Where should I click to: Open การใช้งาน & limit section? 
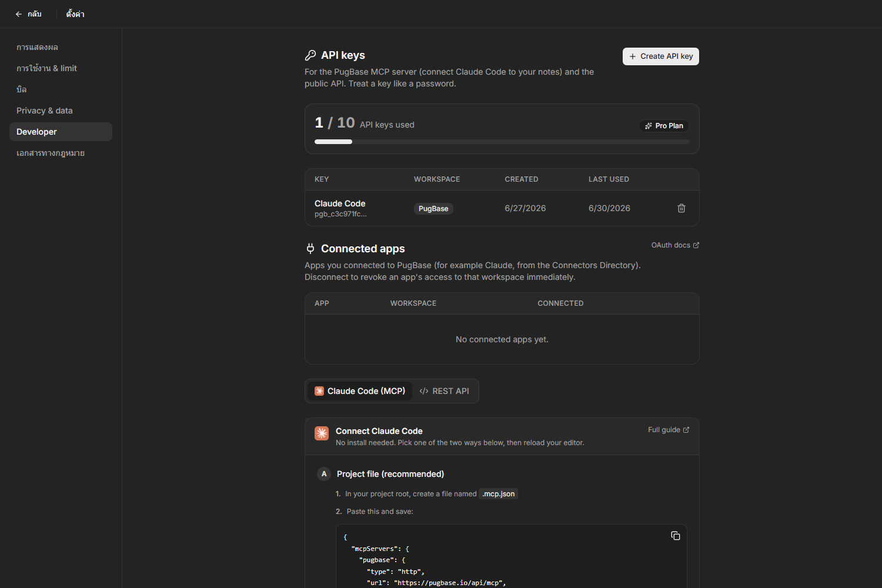(61, 68)
